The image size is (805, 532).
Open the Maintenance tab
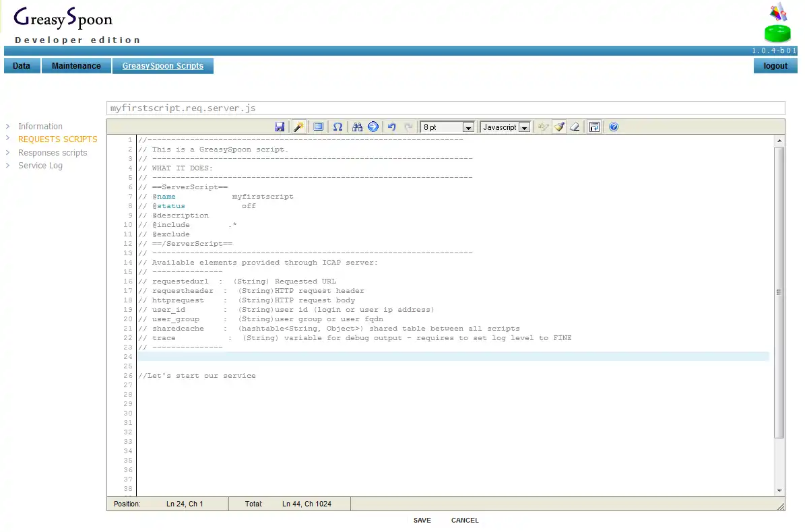tap(76, 66)
